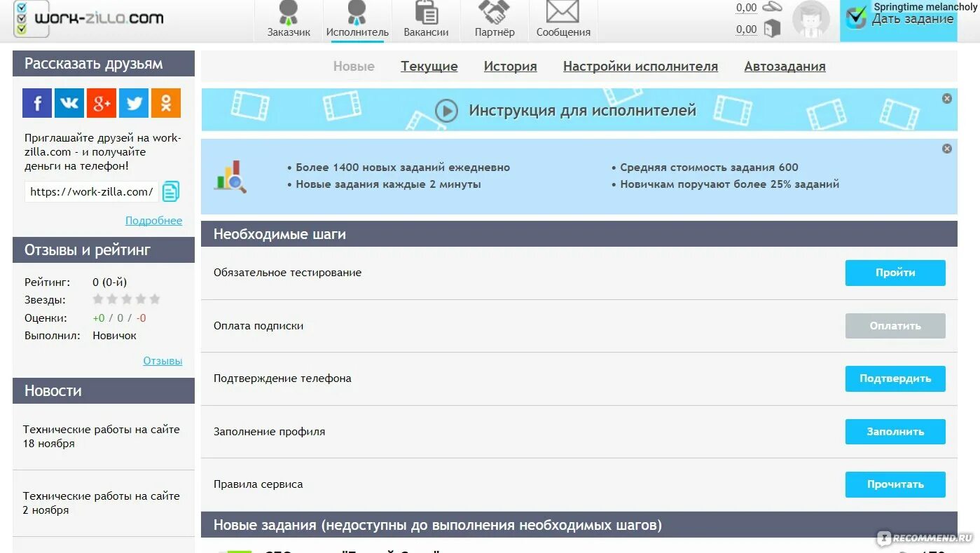Click the Springtime melancholy username
Viewport: 980px width, 553px height.
click(x=925, y=6)
